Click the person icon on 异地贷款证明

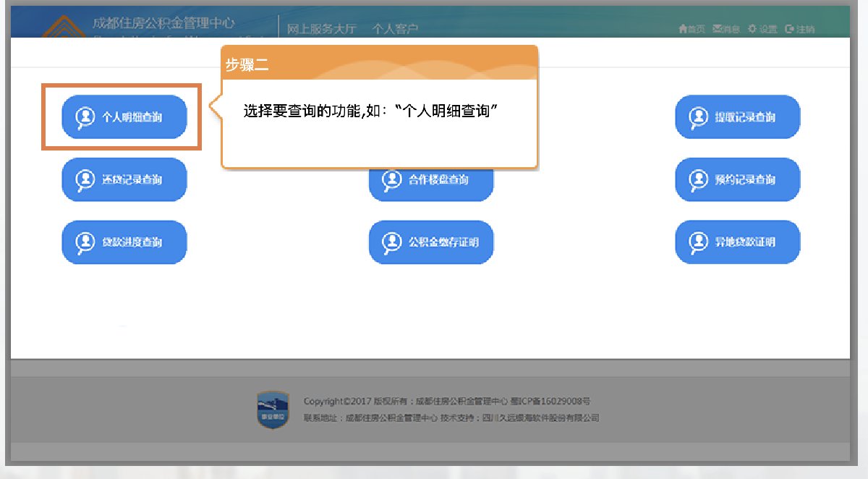(698, 242)
